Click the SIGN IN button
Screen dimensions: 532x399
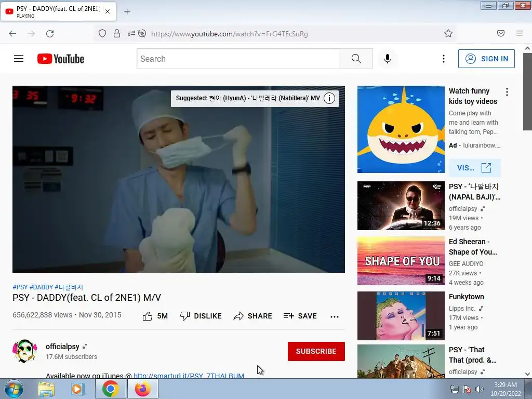(x=486, y=59)
